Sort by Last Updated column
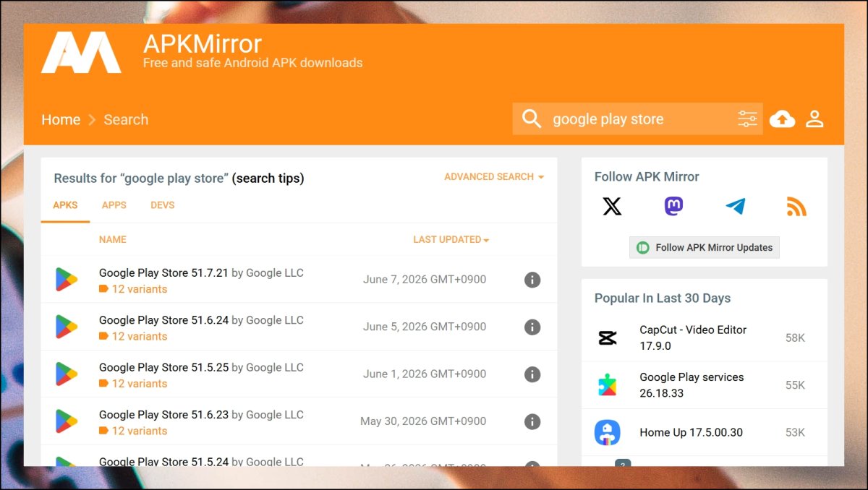Image resolution: width=868 pixels, height=490 pixels. point(451,239)
